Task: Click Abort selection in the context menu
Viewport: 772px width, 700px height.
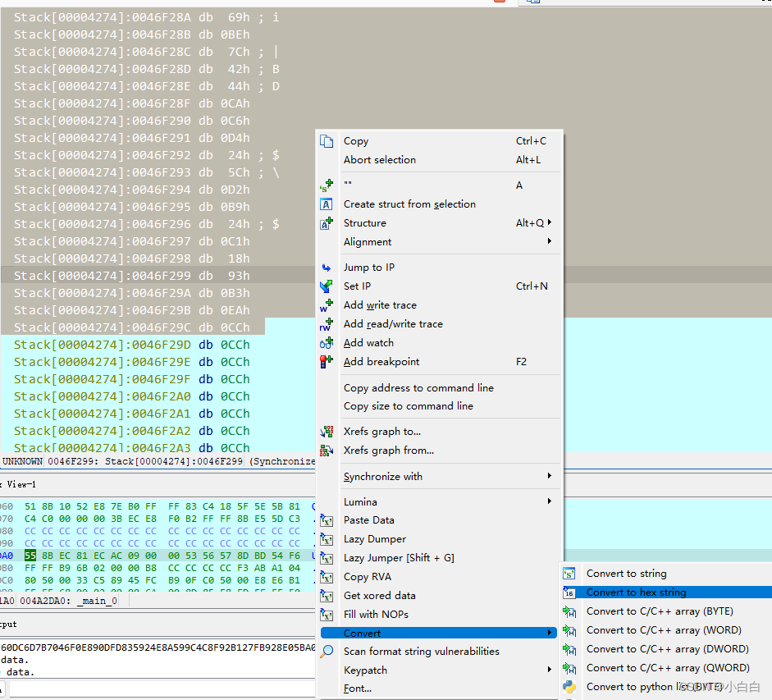Action: point(379,159)
